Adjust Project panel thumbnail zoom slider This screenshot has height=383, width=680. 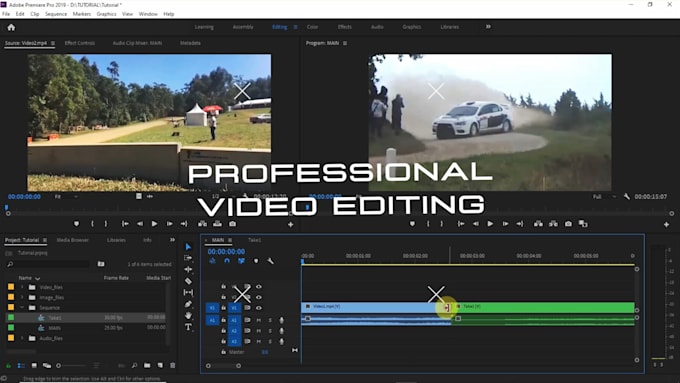(72, 366)
